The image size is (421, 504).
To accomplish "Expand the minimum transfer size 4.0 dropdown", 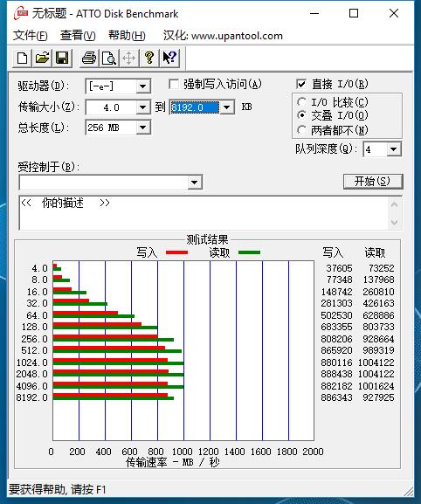I will pos(142,107).
